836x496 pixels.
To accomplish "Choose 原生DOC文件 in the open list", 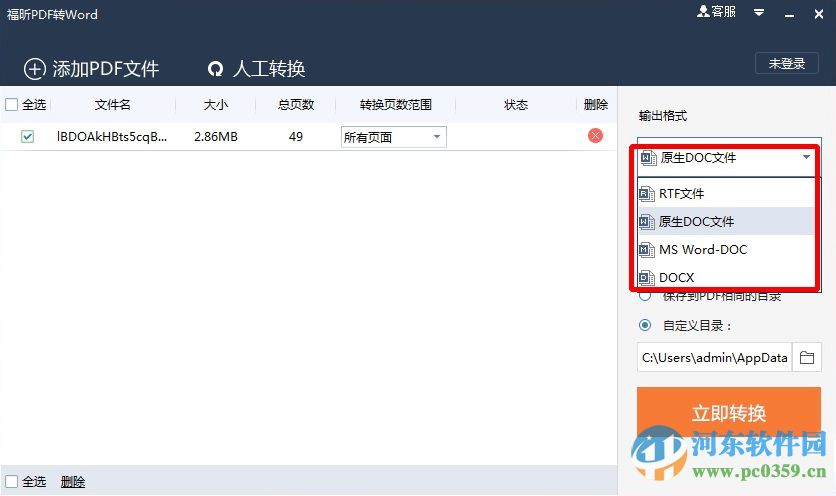I will (x=726, y=221).
